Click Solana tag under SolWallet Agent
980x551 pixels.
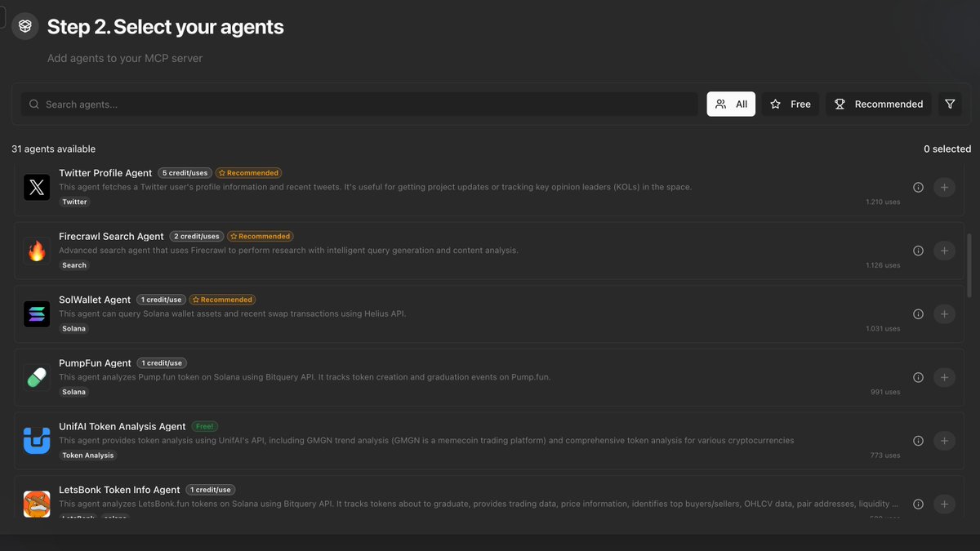[73, 328]
